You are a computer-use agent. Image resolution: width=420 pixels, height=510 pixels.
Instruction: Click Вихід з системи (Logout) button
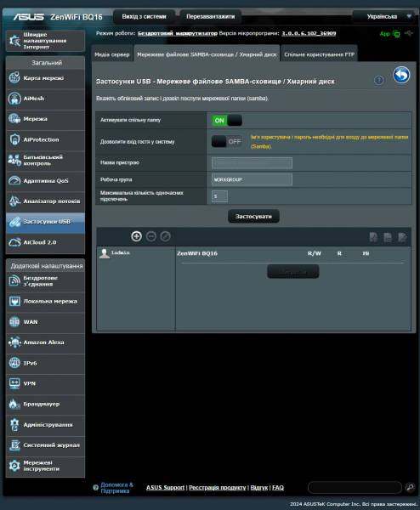pos(145,17)
